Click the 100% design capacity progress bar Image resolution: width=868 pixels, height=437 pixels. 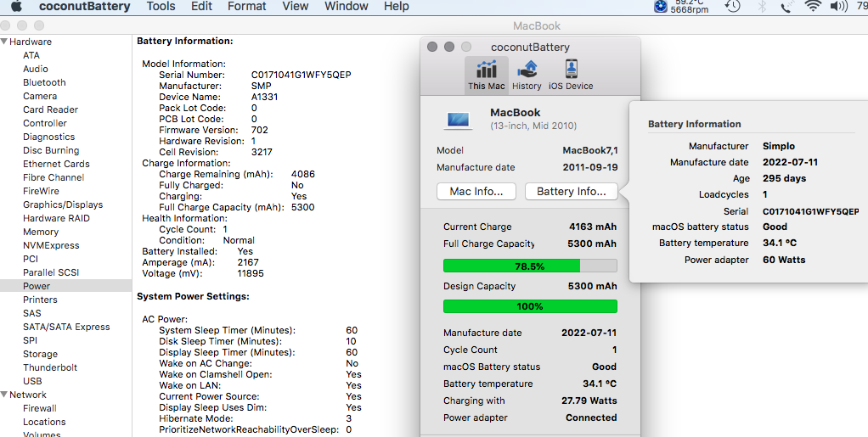tap(530, 306)
